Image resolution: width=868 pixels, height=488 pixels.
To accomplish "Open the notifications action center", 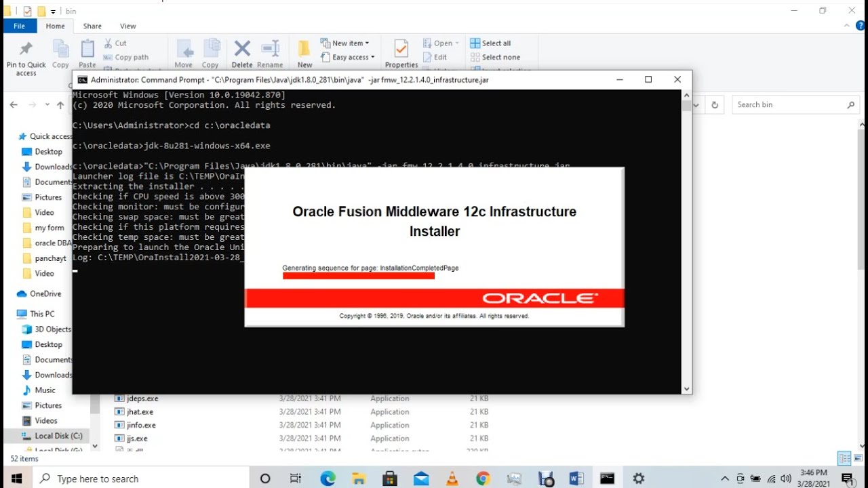I will 848,479.
